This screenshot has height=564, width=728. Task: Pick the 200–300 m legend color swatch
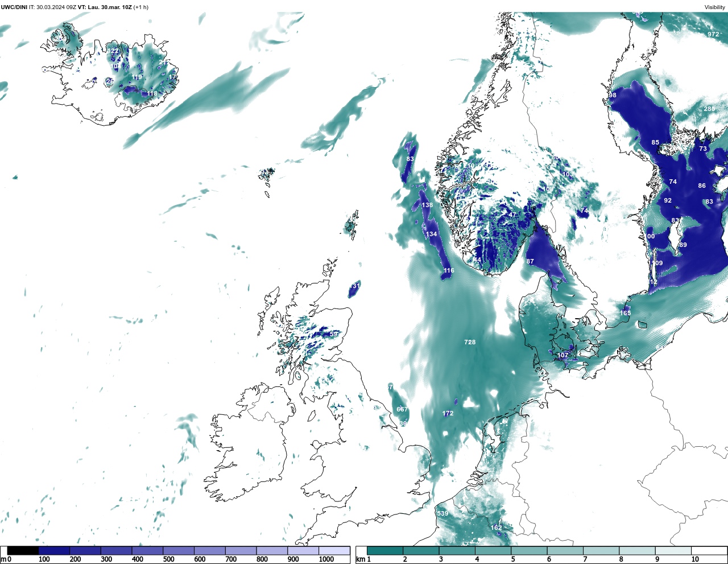click(85, 550)
